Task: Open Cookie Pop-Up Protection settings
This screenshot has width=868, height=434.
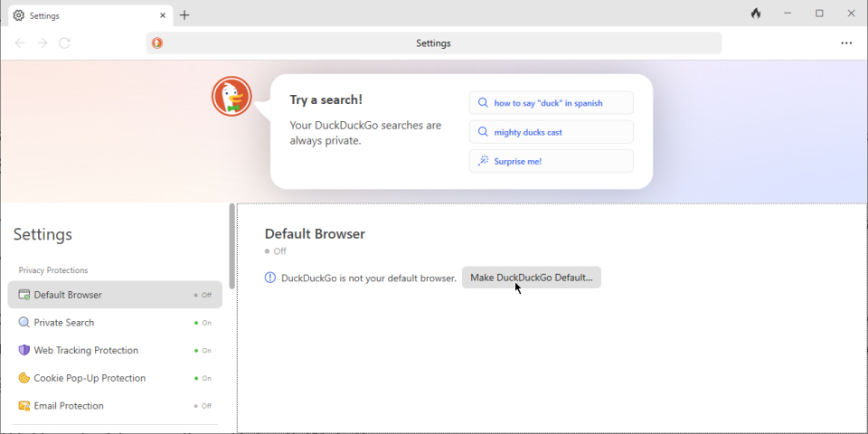Action: pos(115,378)
